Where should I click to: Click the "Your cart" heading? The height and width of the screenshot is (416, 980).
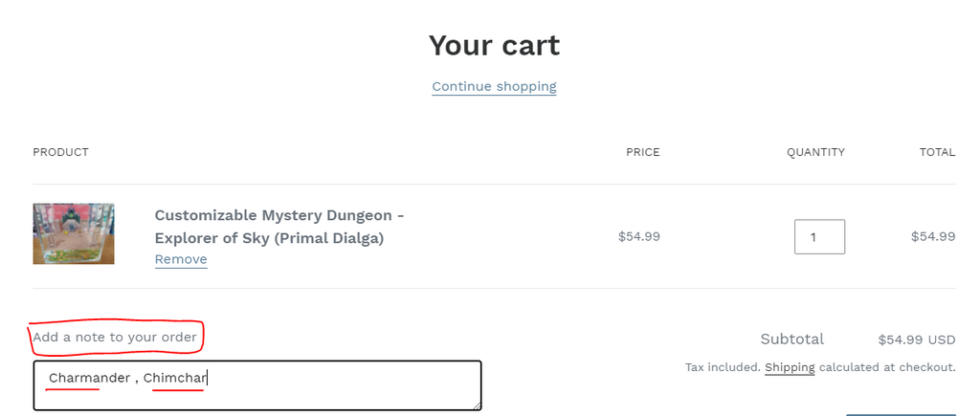(494, 45)
